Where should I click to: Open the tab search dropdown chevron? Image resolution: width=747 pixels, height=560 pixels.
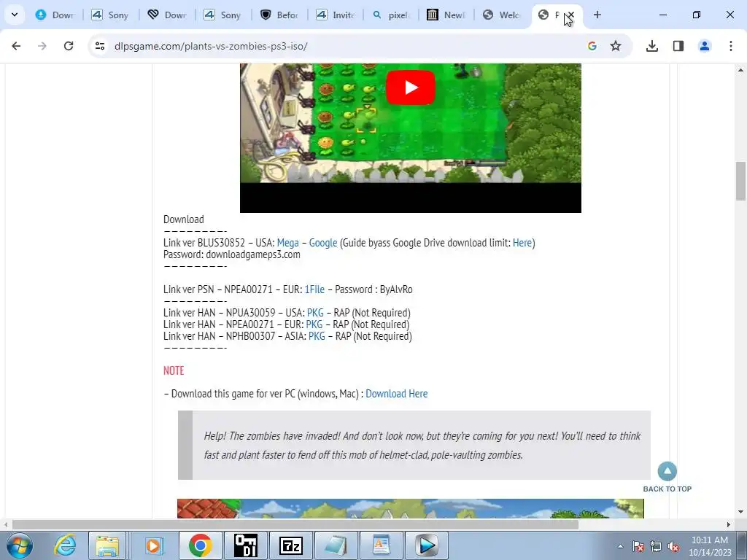click(x=15, y=15)
